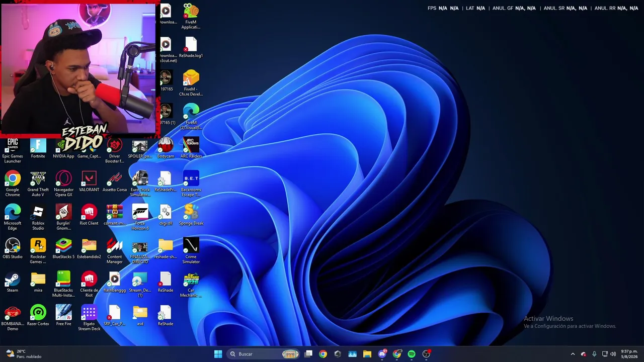Select the Content Manager icon
Screen dimensions: 644x362
click(x=115, y=251)
